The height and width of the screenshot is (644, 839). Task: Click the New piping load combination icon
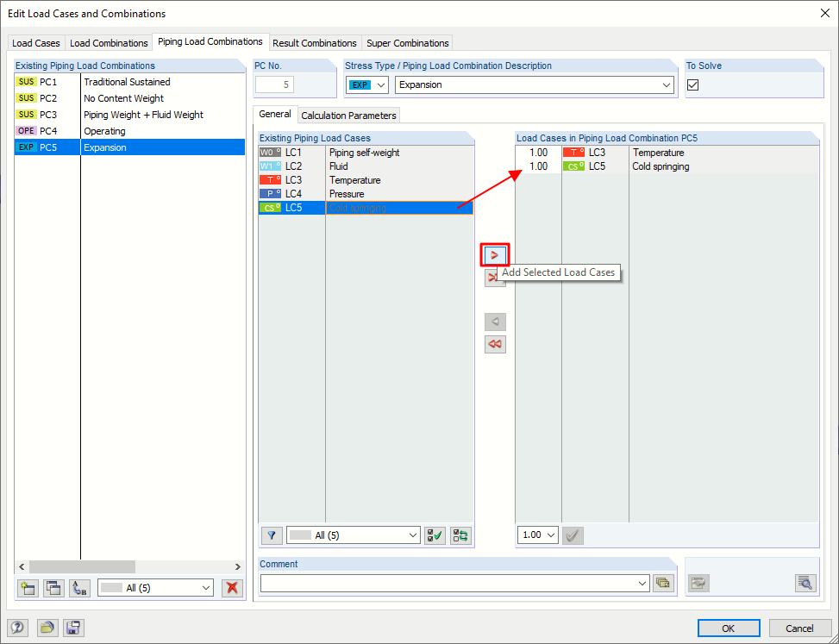tap(27, 588)
